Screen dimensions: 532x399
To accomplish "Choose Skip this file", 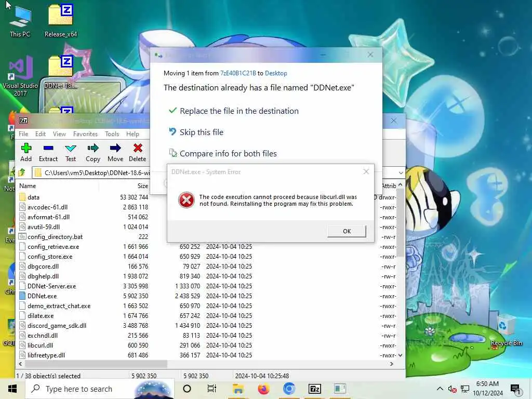I will click(x=196, y=132).
